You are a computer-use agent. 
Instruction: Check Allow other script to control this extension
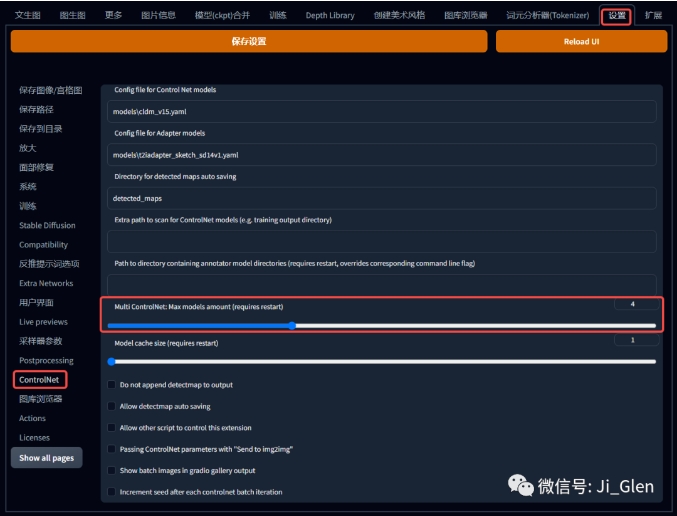coord(111,428)
